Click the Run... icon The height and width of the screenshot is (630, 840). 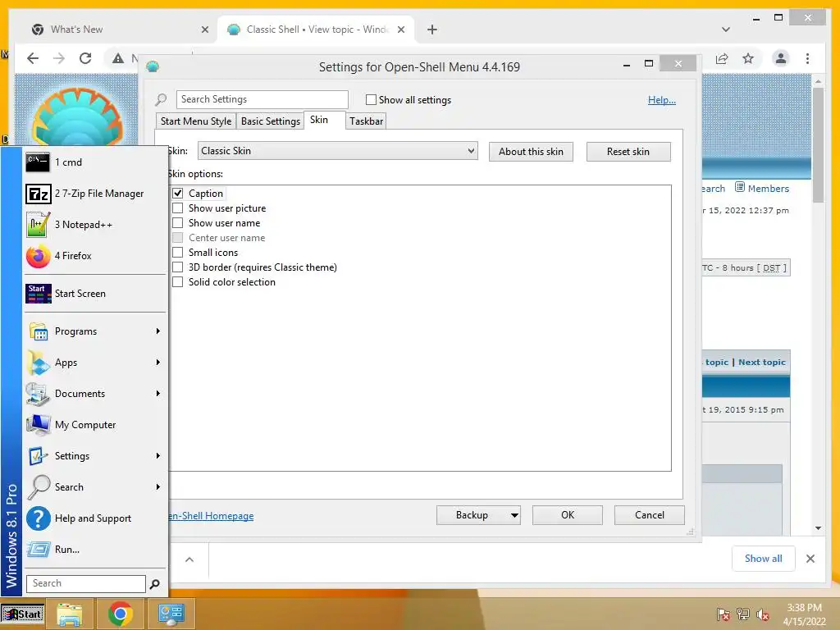[x=38, y=550]
